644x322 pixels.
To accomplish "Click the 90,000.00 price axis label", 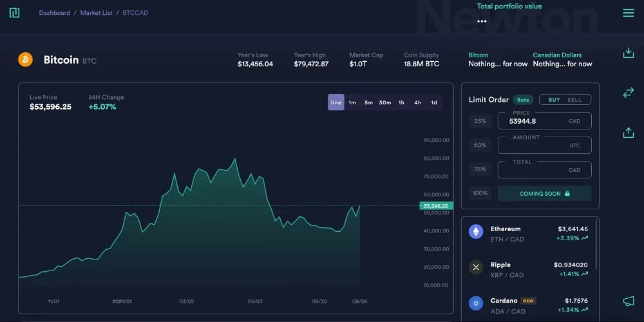I will (436, 140).
